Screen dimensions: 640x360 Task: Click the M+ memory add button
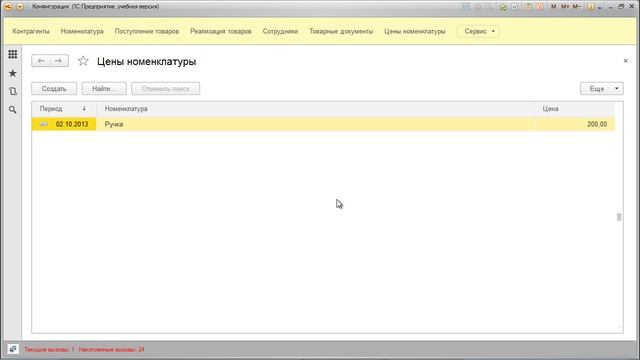click(x=565, y=7)
